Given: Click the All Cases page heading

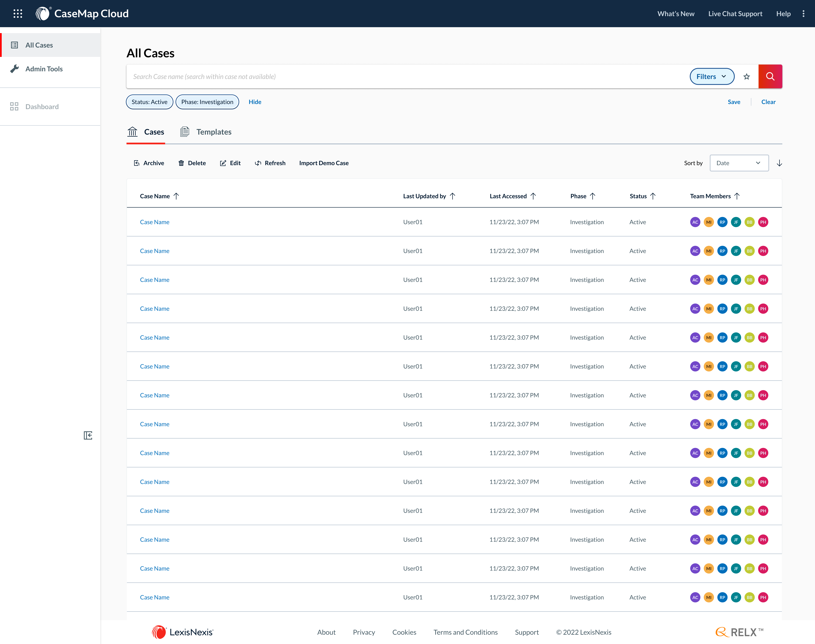Looking at the screenshot, I should click(x=150, y=53).
